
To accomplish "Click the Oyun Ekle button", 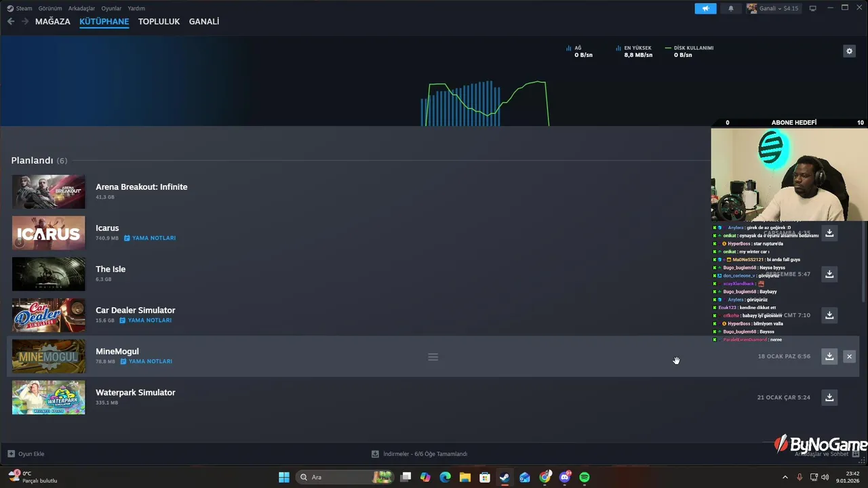I will pyautogui.click(x=26, y=454).
